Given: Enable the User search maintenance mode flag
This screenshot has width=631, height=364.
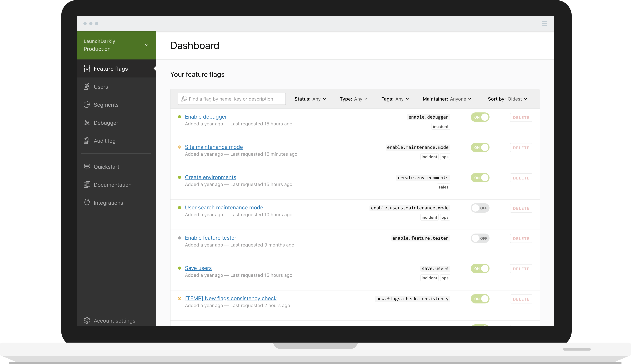Looking at the screenshot, I should pos(480,208).
